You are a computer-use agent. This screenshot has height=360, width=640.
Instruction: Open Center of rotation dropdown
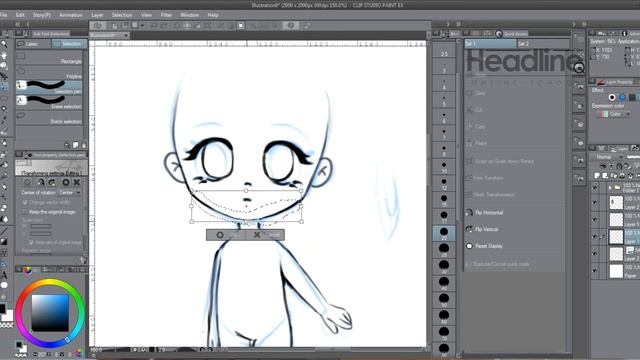click(x=69, y=192)
